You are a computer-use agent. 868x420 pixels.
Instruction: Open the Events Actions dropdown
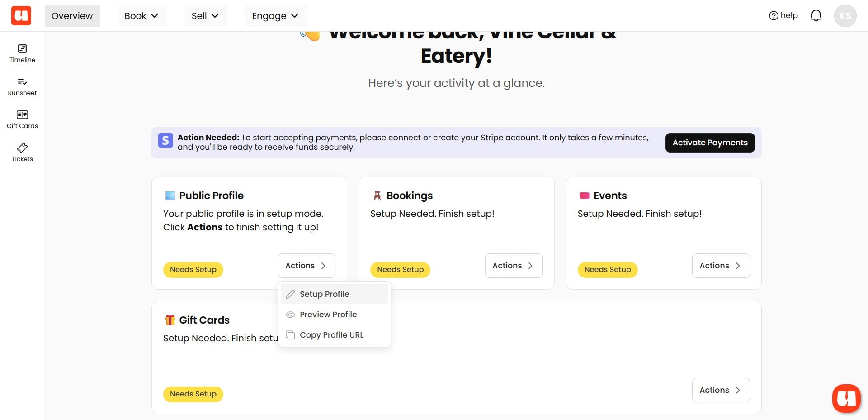click(x=721, y=266)
